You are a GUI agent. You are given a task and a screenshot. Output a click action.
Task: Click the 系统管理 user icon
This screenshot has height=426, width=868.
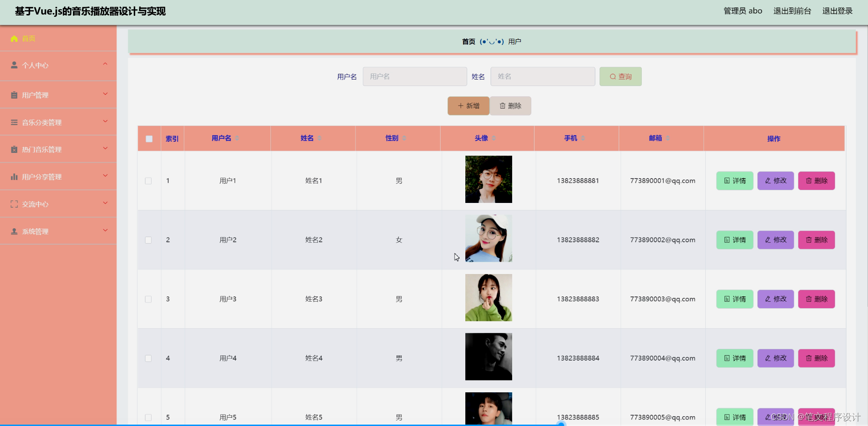[x=14, y=231]
